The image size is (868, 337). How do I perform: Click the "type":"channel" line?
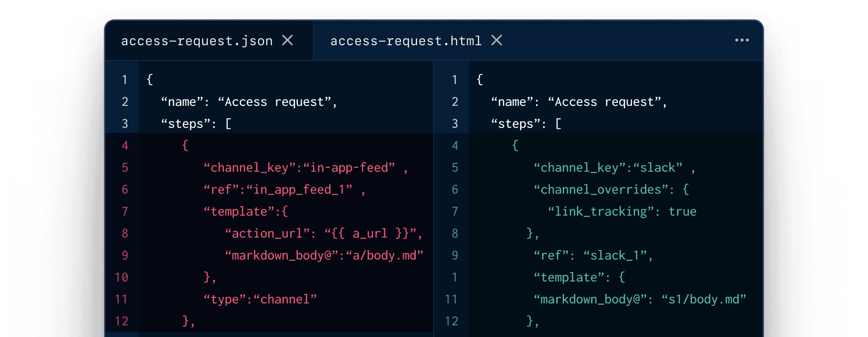pyautogui.click(x=260, y=299)
